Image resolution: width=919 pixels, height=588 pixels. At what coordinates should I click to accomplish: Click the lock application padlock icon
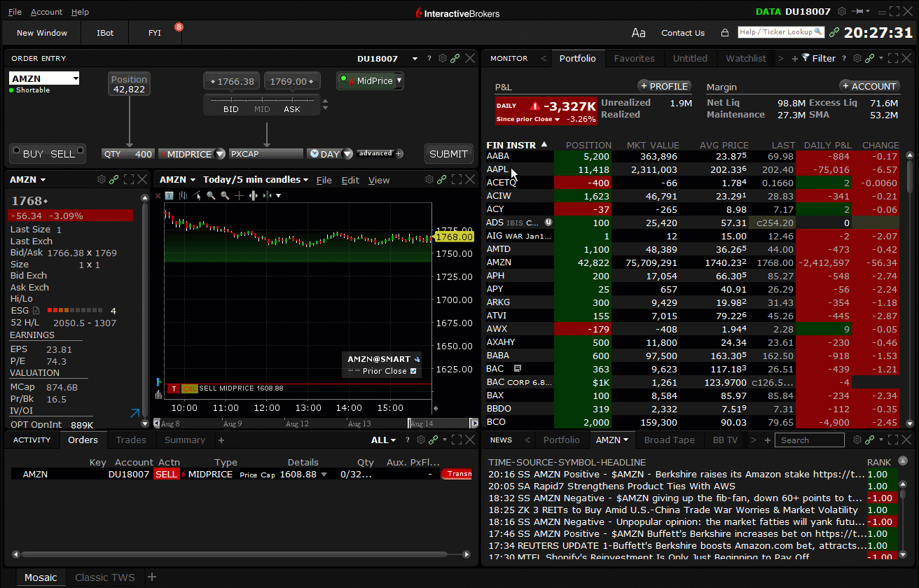tap(725, 33)
